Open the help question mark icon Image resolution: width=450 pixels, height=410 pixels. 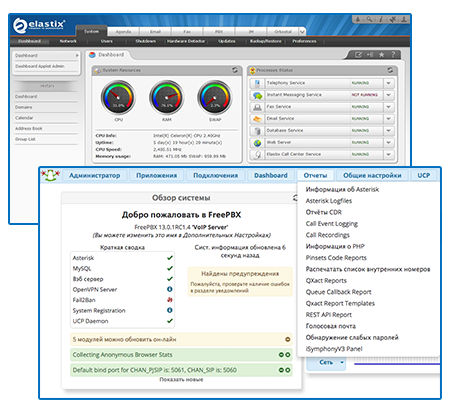pos(393,54)
